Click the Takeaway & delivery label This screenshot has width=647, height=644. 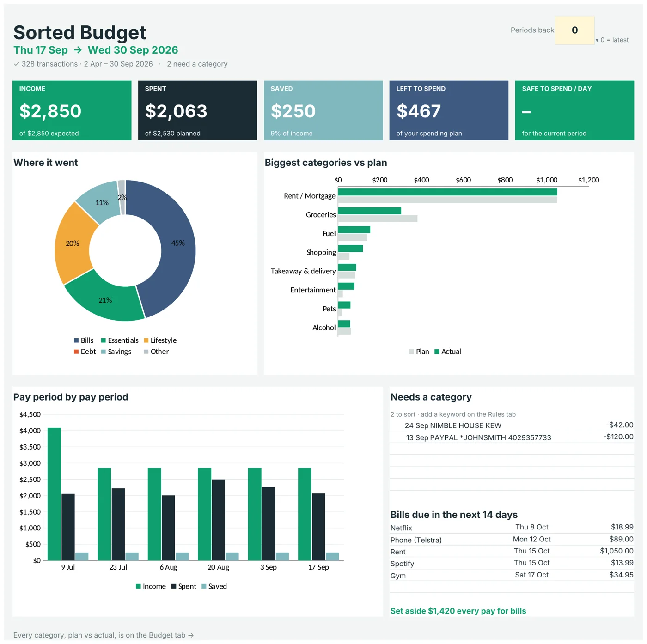(x=303, y=271)
